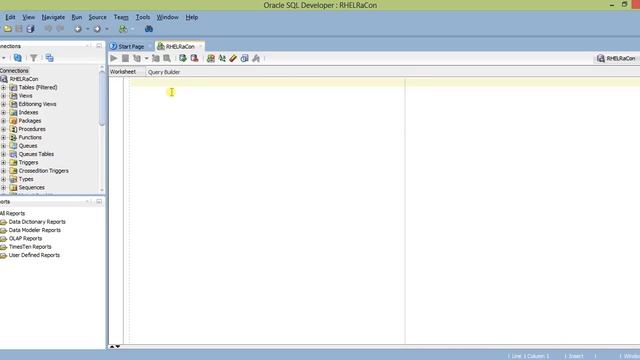Expand the Procedures tree node

(x=4, y=129)
